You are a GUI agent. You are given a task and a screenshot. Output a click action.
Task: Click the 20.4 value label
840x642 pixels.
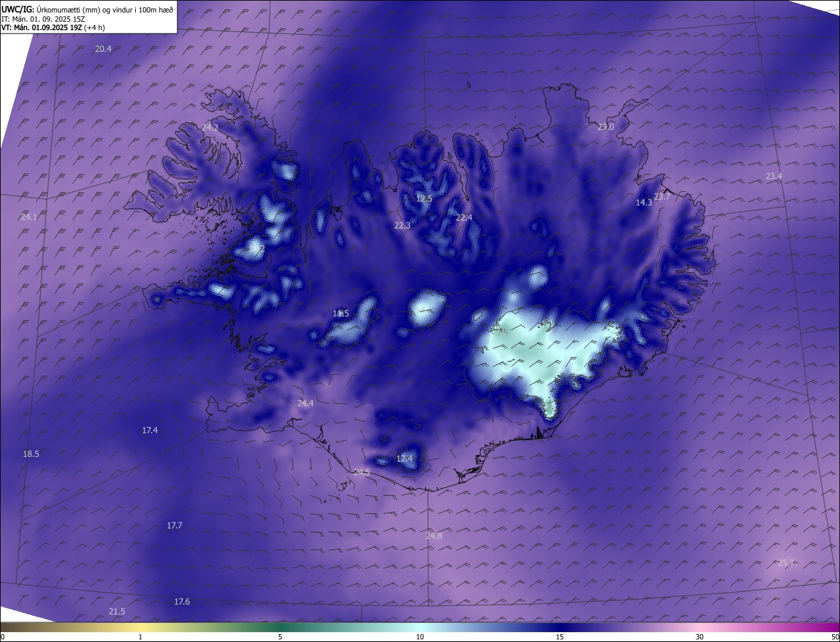pyautogui.click(x=103, y=49)
